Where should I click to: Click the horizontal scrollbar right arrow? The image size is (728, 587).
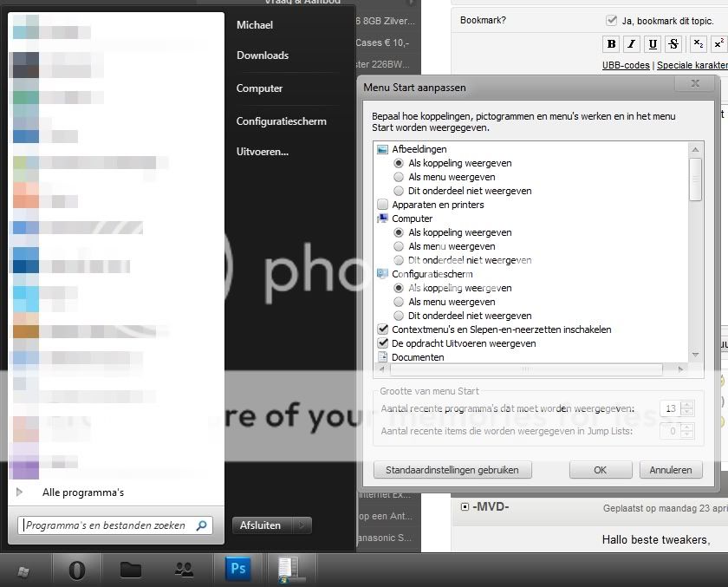pyautogui.click(x=680, y=369)
